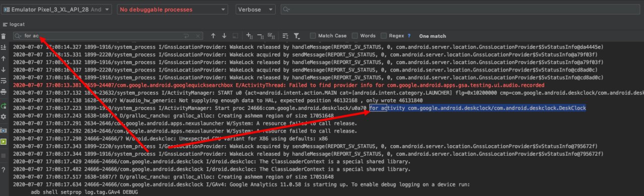Click the 17:08:14.327 GnssLocationProvider log line

(308, 47)
